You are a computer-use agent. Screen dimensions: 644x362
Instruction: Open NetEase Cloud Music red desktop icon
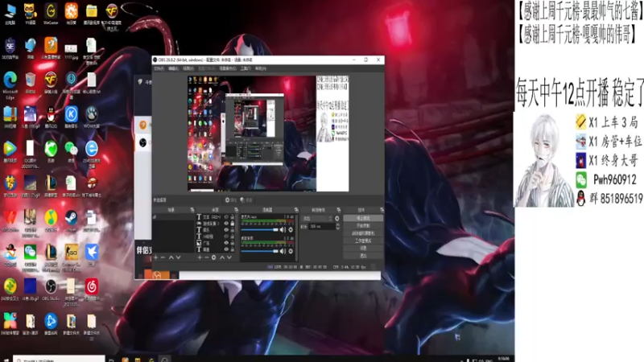[x=92, y=290]
